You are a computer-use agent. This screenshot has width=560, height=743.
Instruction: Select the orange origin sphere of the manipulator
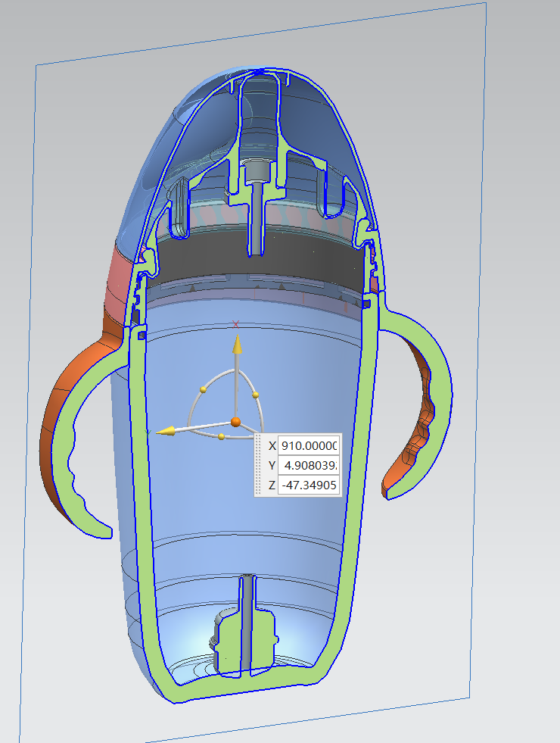(x=235, y=422)
